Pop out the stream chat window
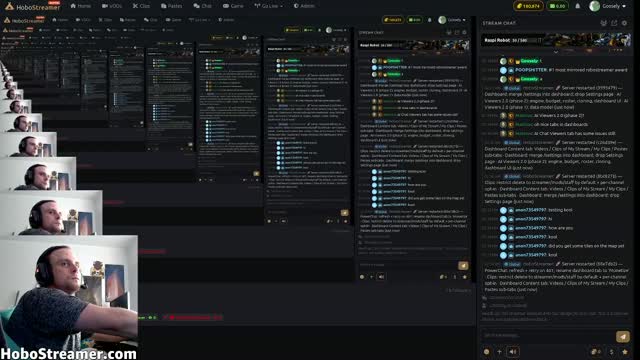Viewport: 640px width, 360px height. point(614,23)
